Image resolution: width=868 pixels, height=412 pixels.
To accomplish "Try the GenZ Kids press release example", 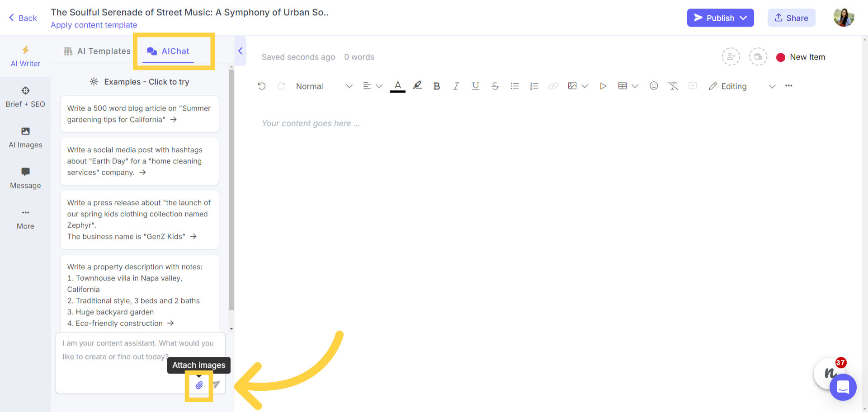I will point(140,220).
